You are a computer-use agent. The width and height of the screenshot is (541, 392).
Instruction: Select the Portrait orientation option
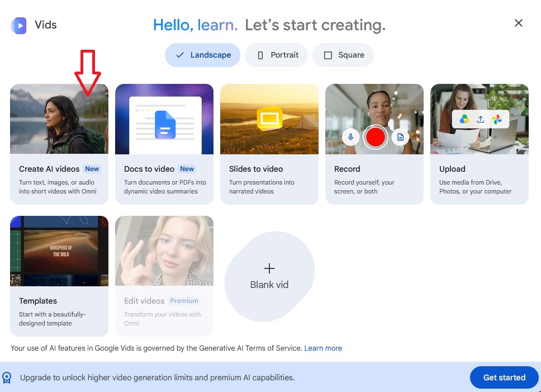tap(276, 55)
